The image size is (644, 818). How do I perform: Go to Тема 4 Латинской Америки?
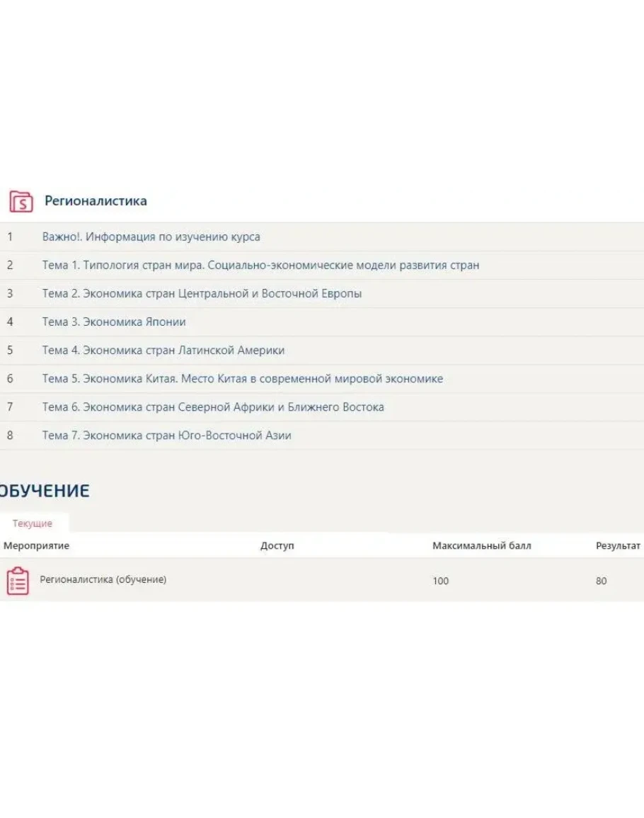pyautogui.click(x=163, y=351)
